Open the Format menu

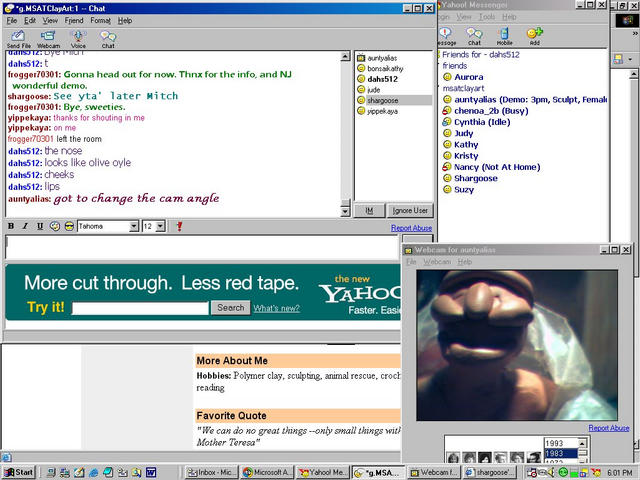[100, 20]
